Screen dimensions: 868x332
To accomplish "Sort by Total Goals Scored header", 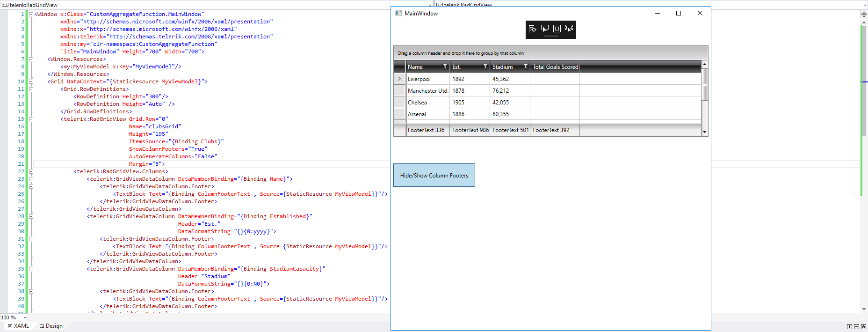I will tap(555, 66).
